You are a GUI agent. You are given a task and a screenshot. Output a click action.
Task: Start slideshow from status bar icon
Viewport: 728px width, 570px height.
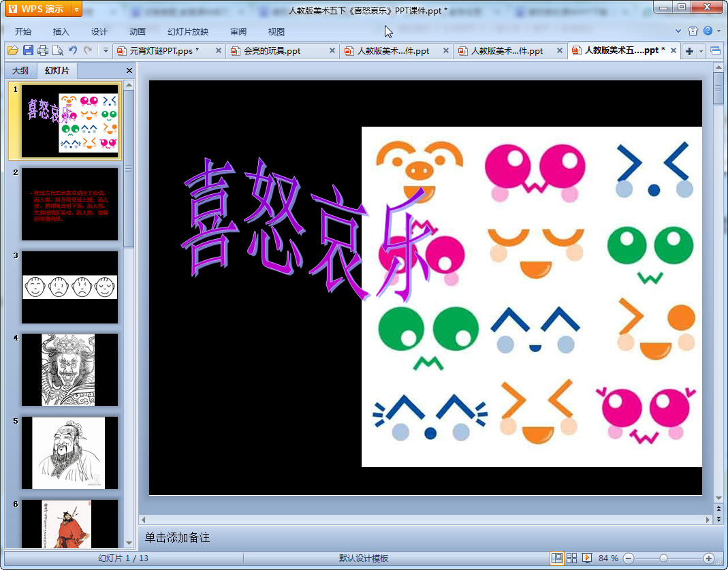tap(587, 558)
